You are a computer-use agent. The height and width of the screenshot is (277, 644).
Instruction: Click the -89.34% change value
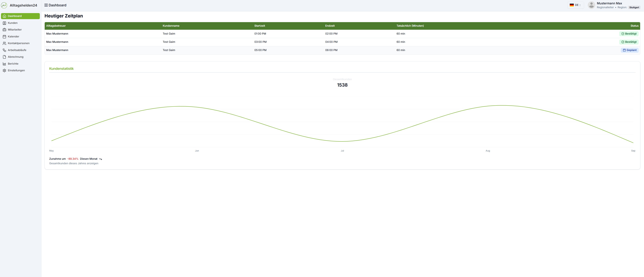(x=73, y=159)
